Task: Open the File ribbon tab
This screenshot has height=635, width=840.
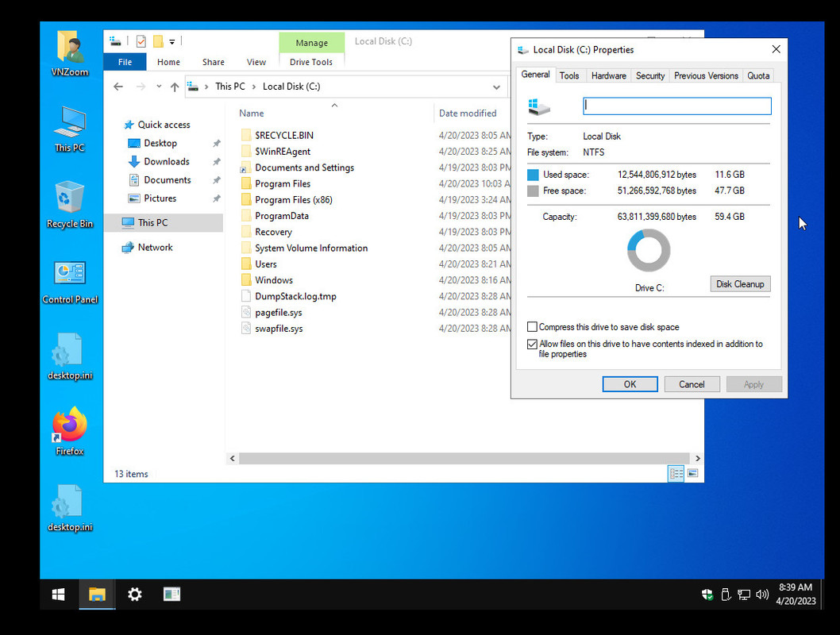Action: point(125,62)
